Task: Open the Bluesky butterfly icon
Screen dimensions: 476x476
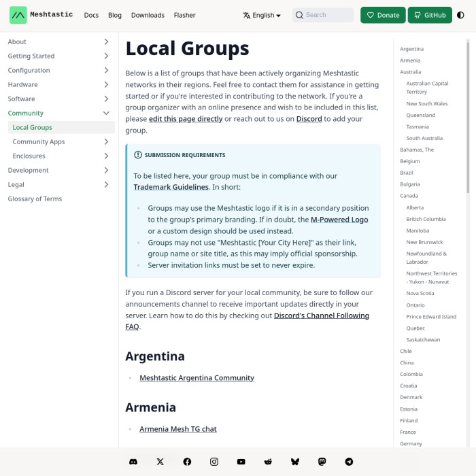Action: 295,462
